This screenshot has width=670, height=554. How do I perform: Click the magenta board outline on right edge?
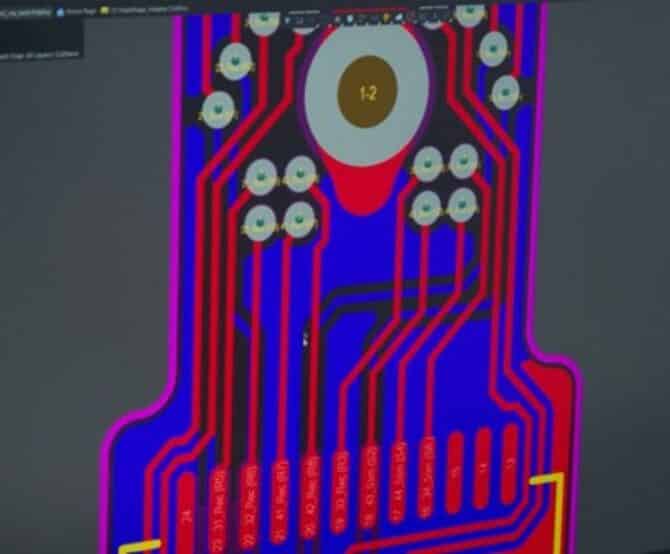tap(551, 200)
